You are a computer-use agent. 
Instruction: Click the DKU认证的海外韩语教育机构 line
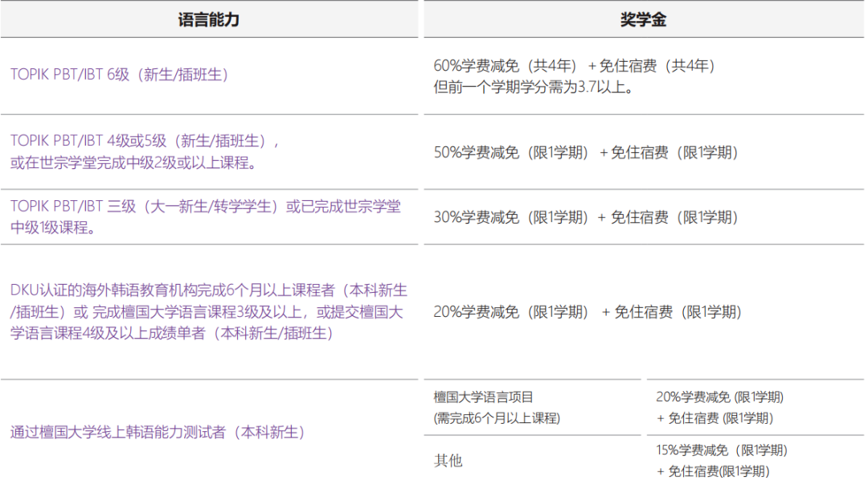(x=209, y=290)
